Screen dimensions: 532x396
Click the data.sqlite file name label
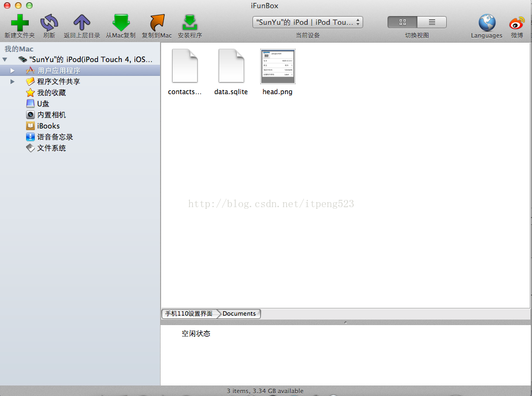pos(231,91)
